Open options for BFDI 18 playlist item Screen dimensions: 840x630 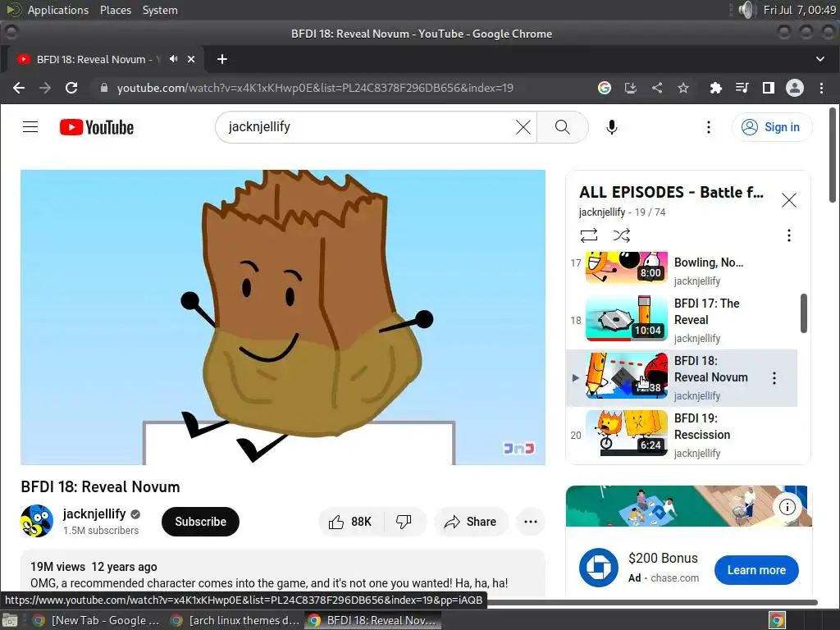774,378
